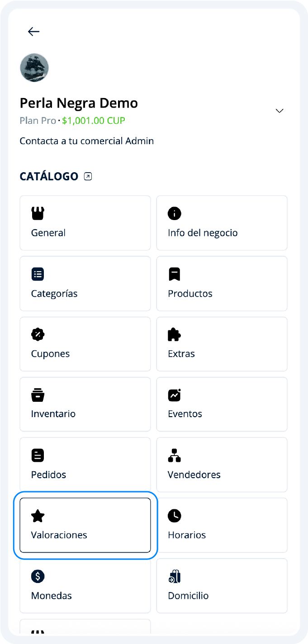Screen dimensions: 308x644
Task: Click the Valoraciones star icon
Action: 38,516
